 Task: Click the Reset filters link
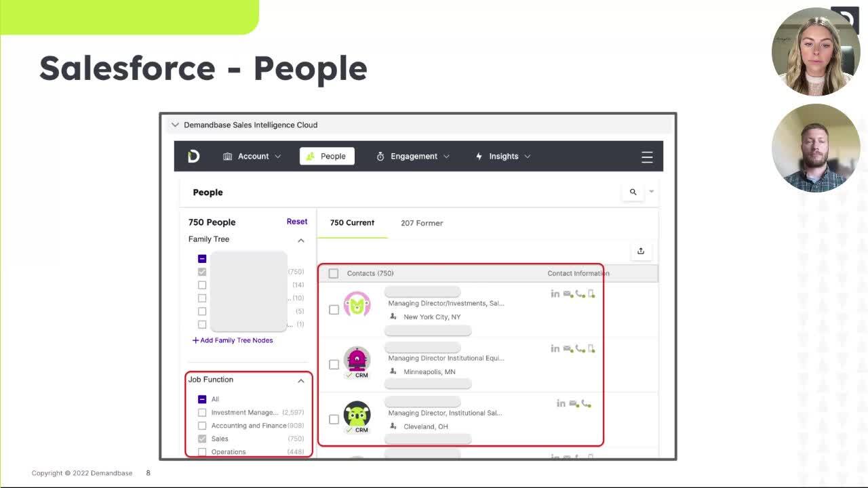click(296, 222)
